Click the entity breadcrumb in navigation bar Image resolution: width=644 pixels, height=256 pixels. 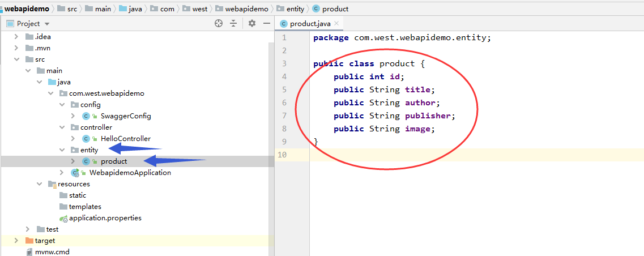295,8
